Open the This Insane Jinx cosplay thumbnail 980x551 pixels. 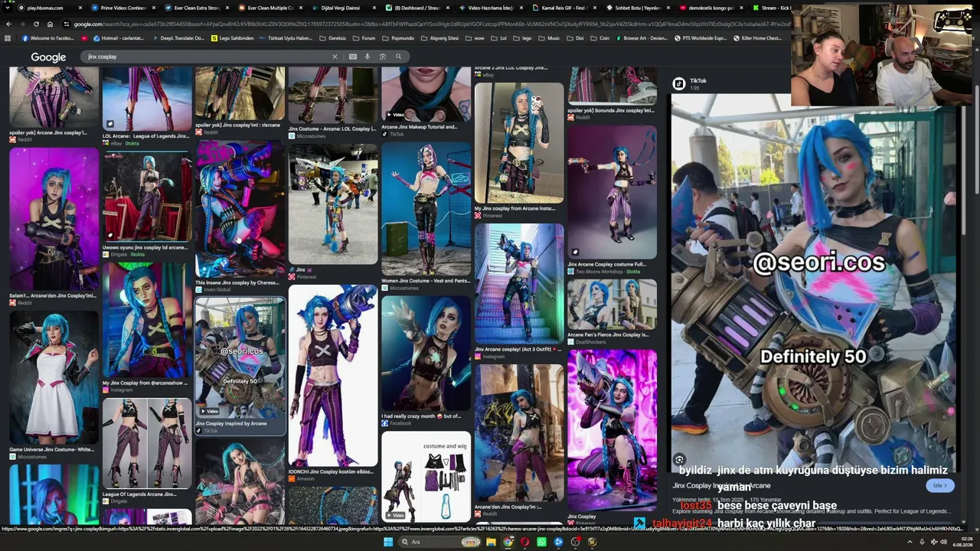[240, 209]
